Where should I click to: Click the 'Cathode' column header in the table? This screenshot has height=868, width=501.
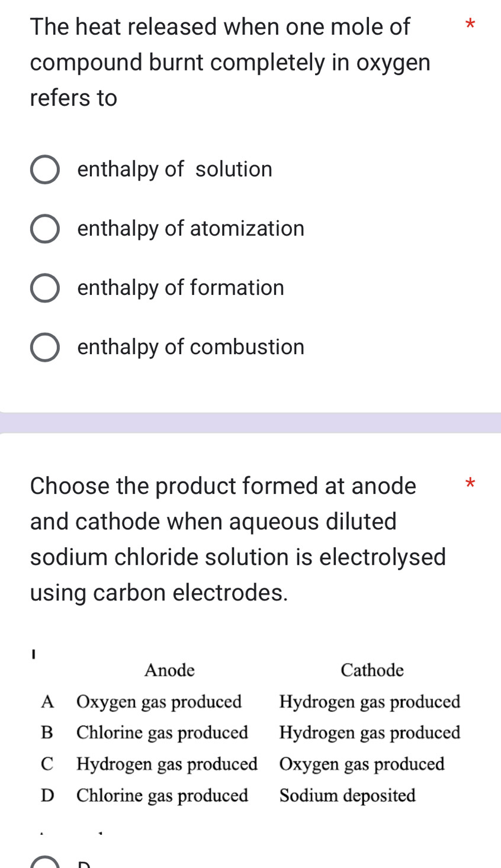[x=371, y=670]
